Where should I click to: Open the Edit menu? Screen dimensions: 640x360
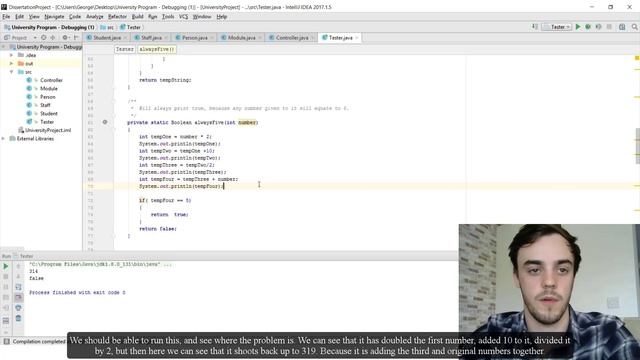pos(20,17)
